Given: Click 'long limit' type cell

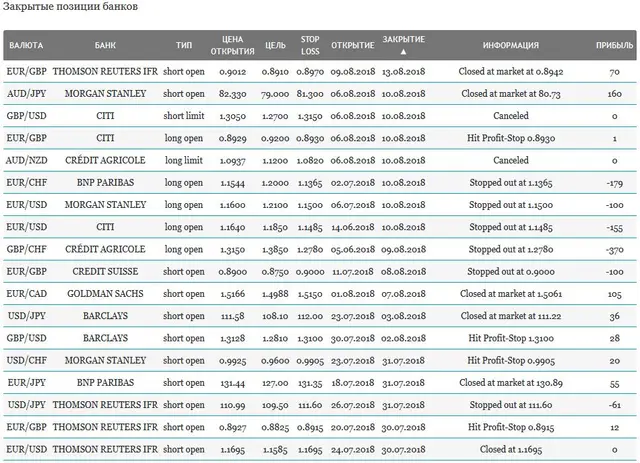Looking at the screenshot, I should (x=184, y=160).
